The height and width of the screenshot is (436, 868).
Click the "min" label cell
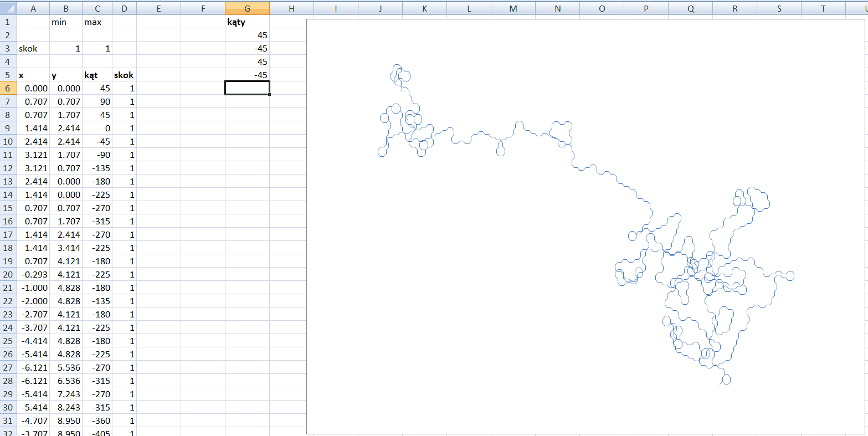pyautogui.click(x=66, y=22)
